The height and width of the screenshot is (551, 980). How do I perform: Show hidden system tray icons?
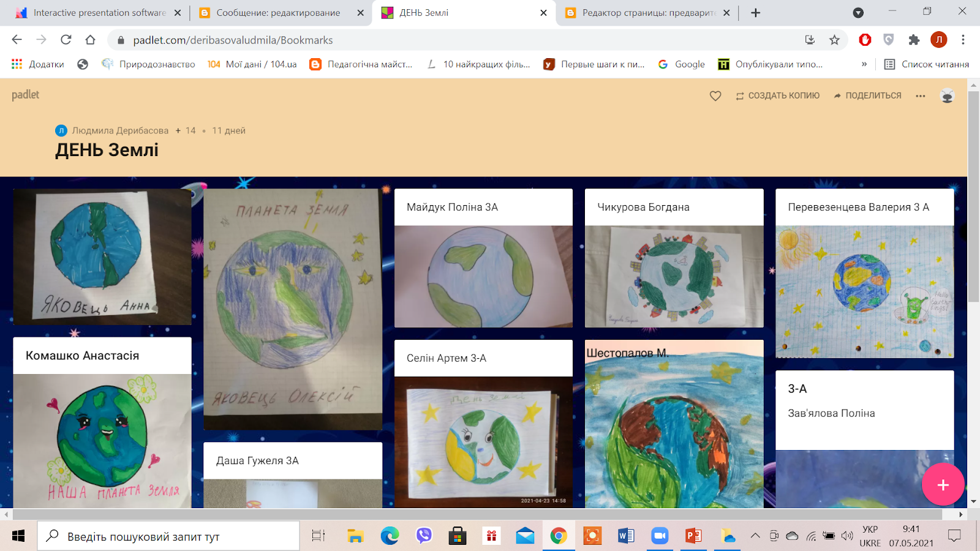point(755,536)
